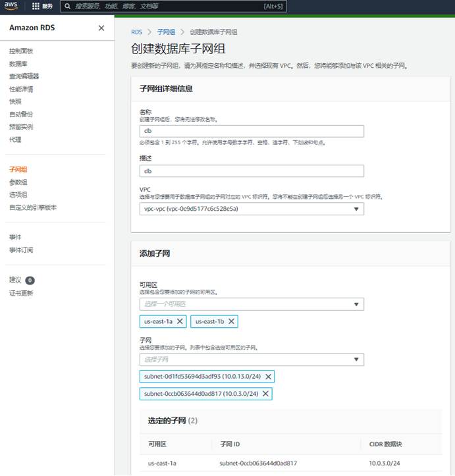Go to 子网组 breadcrumb link

[166, 32]
